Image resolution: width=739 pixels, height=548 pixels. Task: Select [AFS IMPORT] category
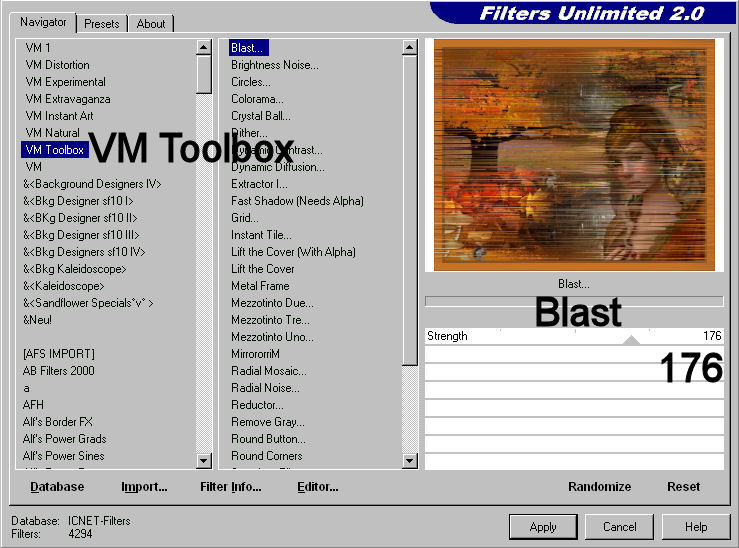point(58,353)
